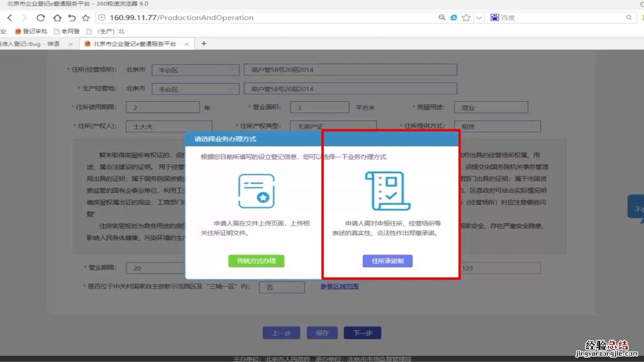Click the dialog title 请选择业务办理方式
Screen dimensions: 644x362
[x=226, y=139]
